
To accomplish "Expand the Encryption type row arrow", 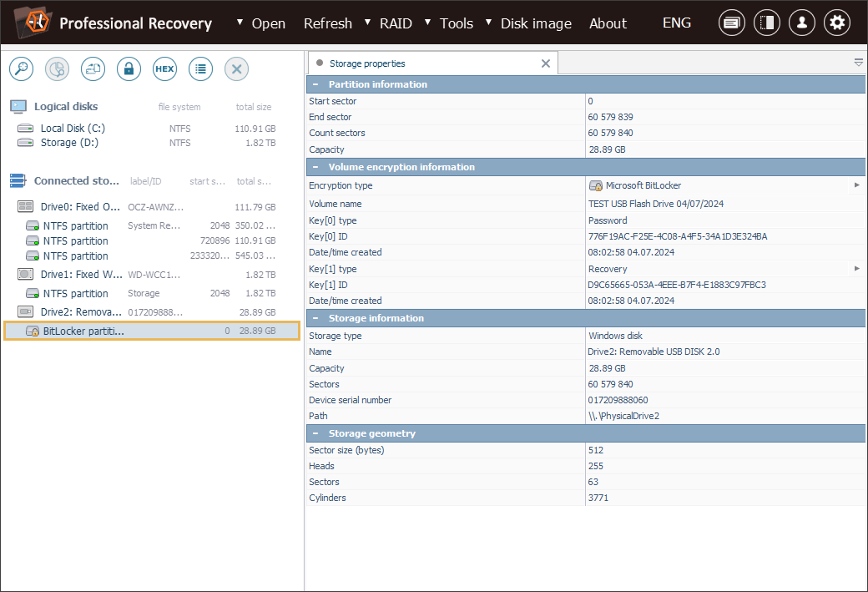I will 857,185.
